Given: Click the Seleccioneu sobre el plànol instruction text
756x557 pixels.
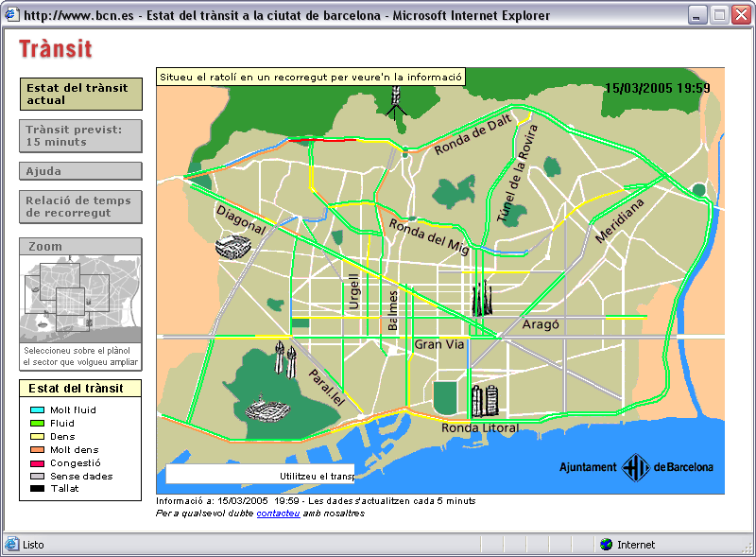Looking at the screenshot, I should coord(80,357).
